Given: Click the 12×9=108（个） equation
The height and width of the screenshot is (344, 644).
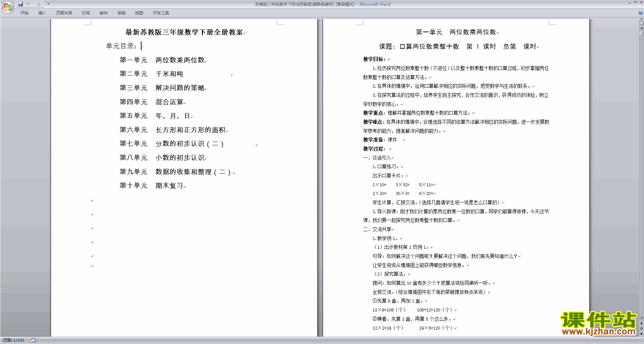Looking at the screenshot, I should click(389, 310).
